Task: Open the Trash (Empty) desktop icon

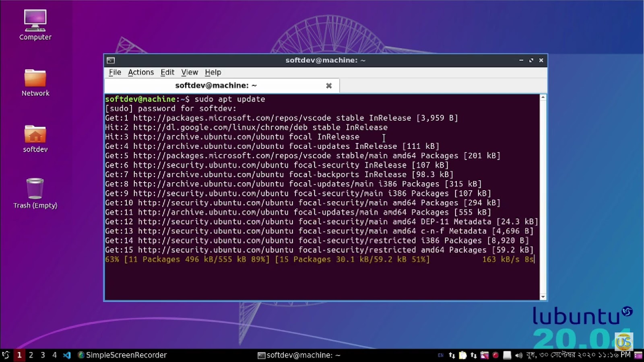Action: pyautogui.click(x=35, y=193)
